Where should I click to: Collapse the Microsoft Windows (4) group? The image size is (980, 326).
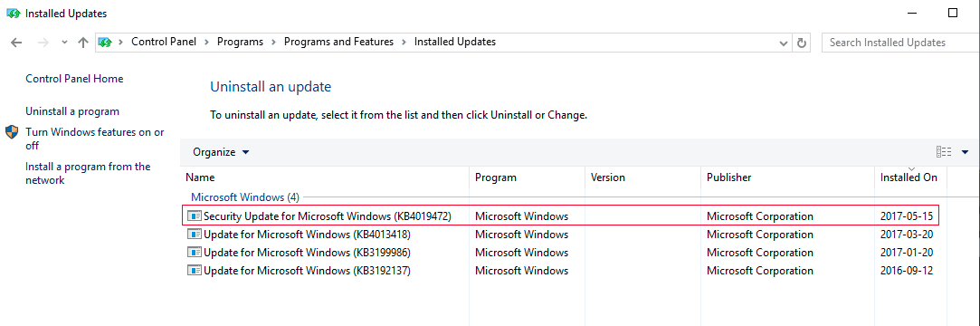pos(245,197)
